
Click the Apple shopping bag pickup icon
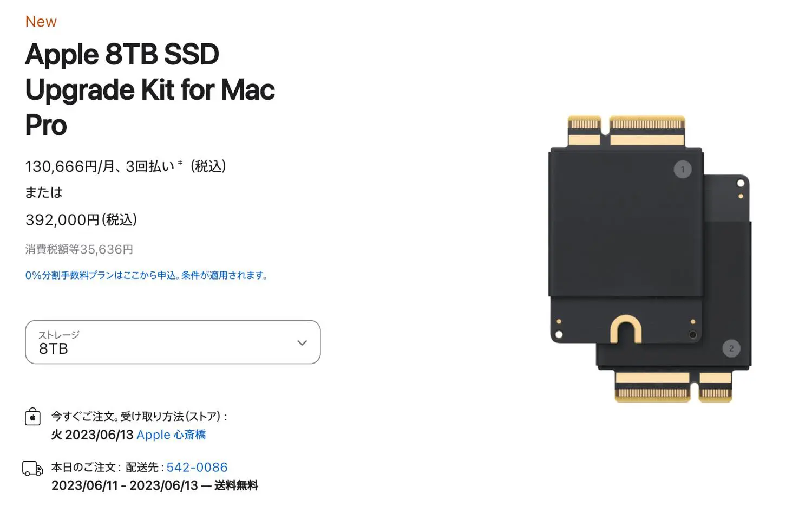[32, 417]
